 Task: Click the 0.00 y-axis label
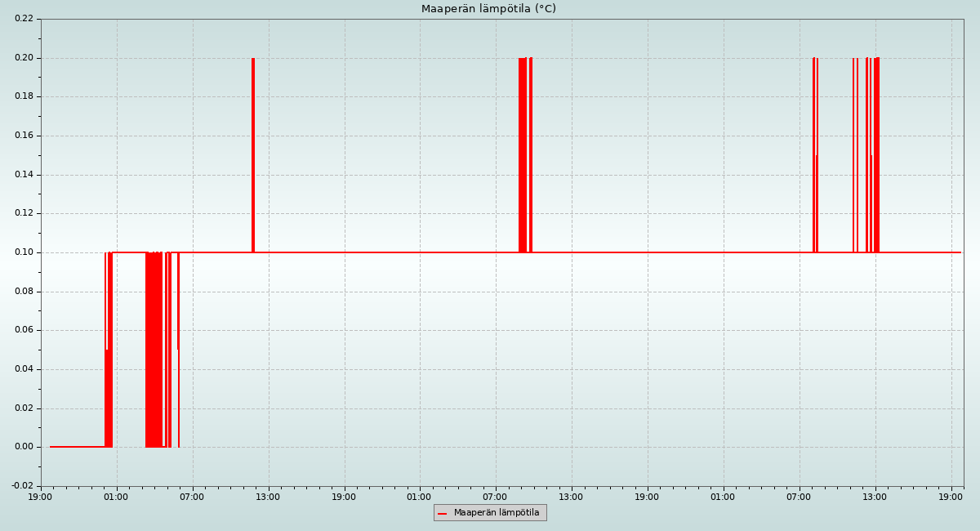(24, 447)
